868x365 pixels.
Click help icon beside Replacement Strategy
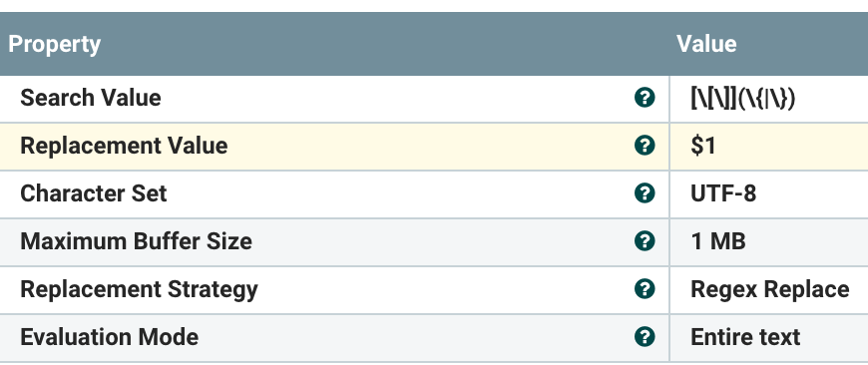tap(645, 289)
